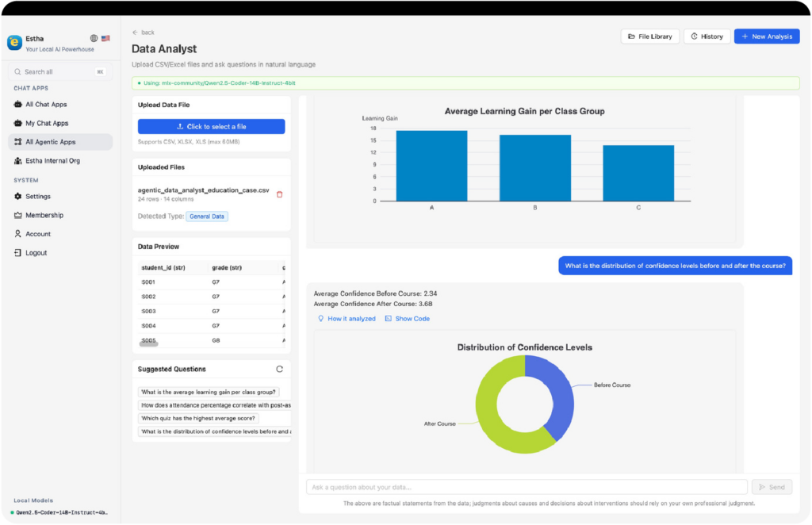812x525 pixels.
Task: Open the analysis History
Action: point(707,36)
